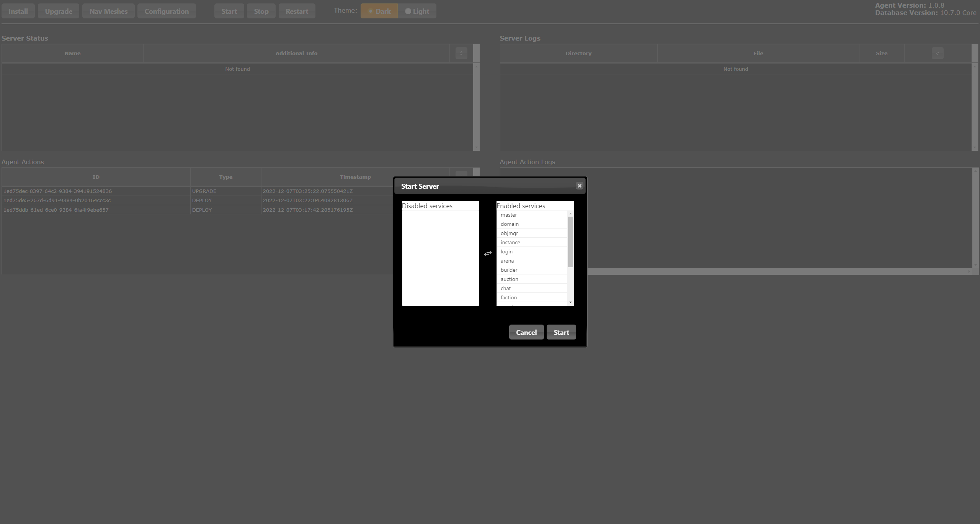Cancel the Start Server dialog
The width and height of the screenshot is (980, 524).
[x=526, y=332]
